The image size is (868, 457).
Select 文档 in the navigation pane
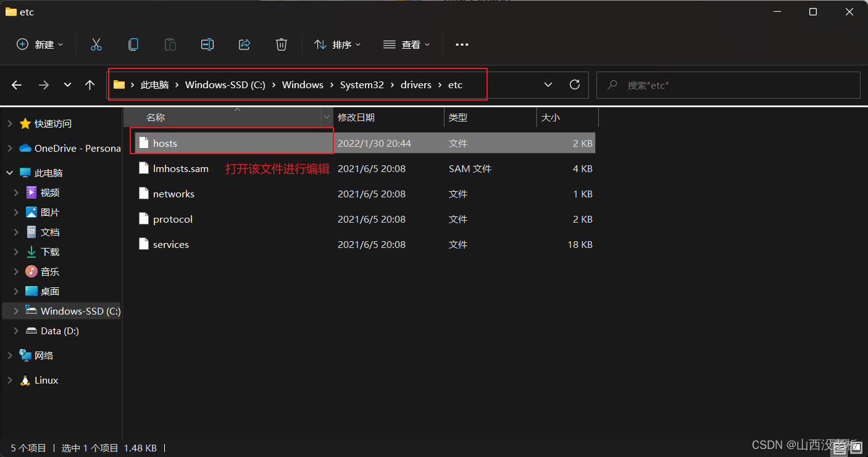50,232
